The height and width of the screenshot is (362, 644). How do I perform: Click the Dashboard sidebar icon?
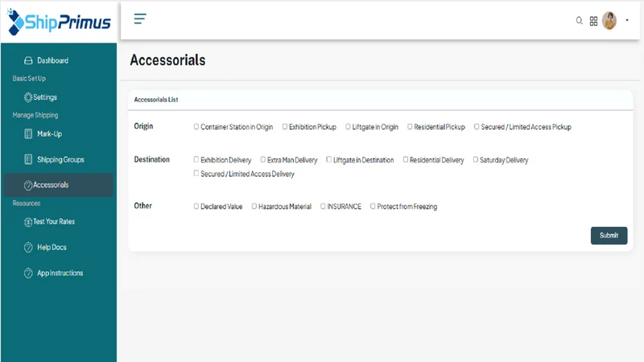[28, 61]
